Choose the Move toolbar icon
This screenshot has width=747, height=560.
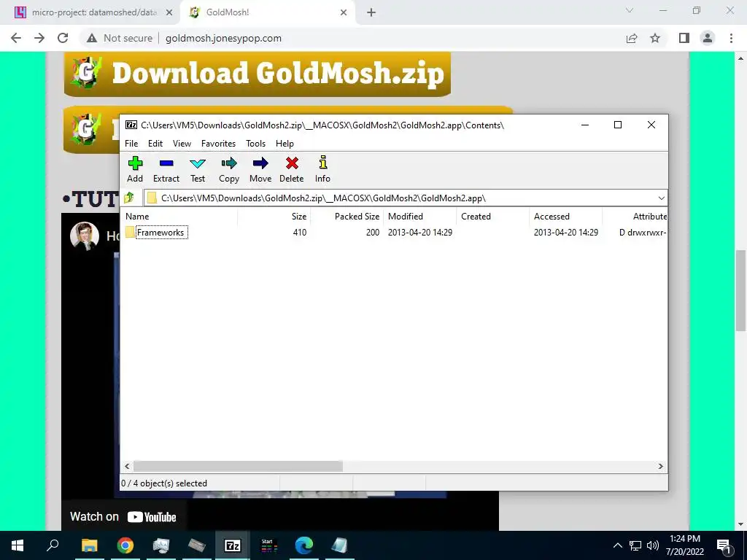click(260, 169)
